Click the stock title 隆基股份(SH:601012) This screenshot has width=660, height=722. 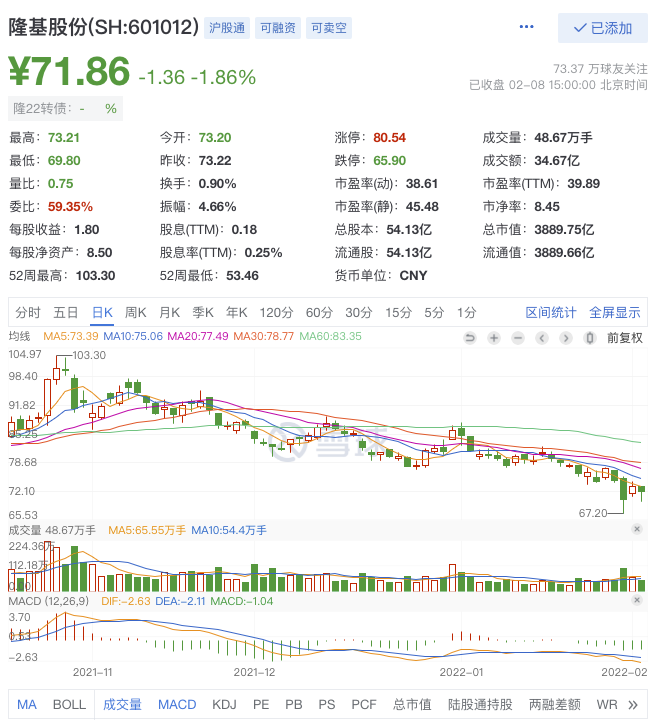click(104, 27)
